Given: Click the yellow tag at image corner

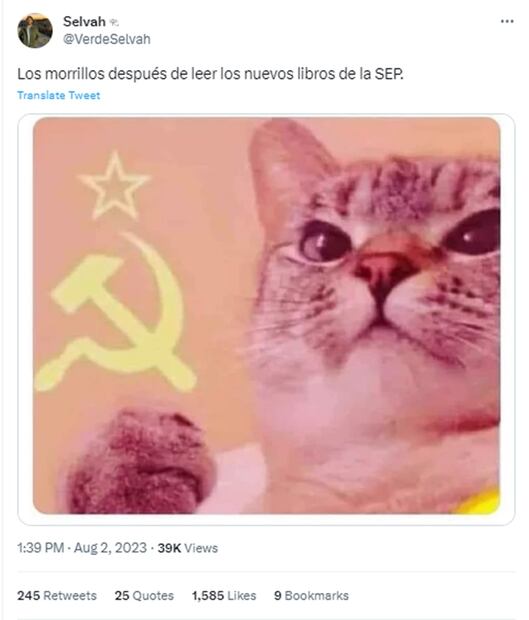Looking at the screenshot, I should (478, 502).
